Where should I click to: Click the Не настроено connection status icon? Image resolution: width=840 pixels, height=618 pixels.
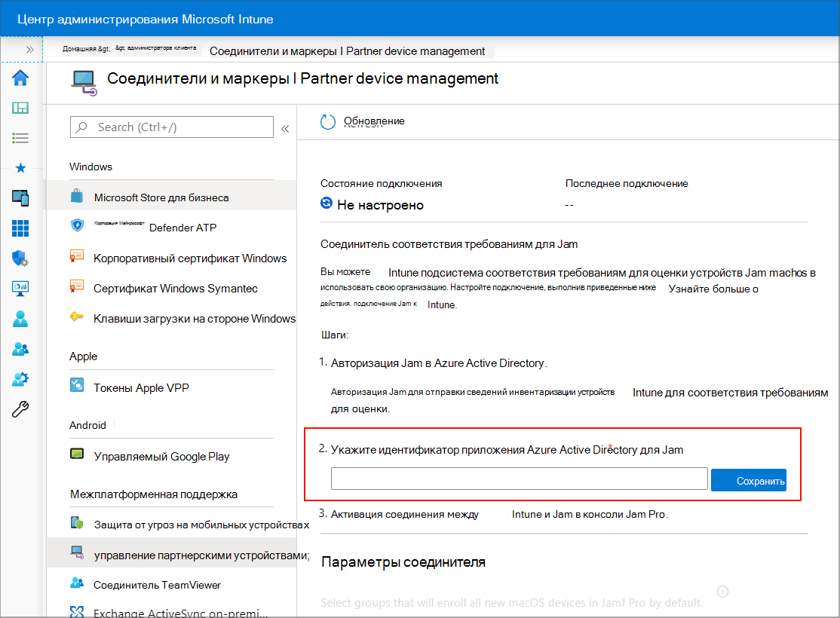coord(326,203)
